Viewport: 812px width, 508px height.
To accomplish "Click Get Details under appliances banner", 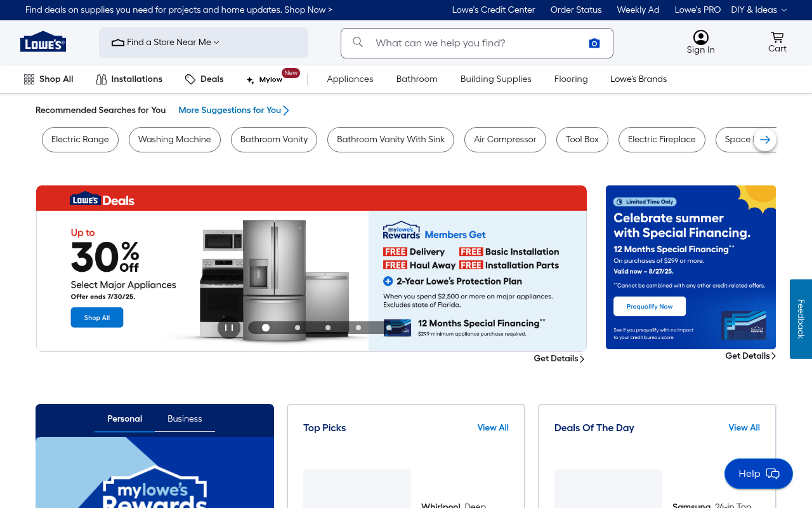I will tap(559, 359).
